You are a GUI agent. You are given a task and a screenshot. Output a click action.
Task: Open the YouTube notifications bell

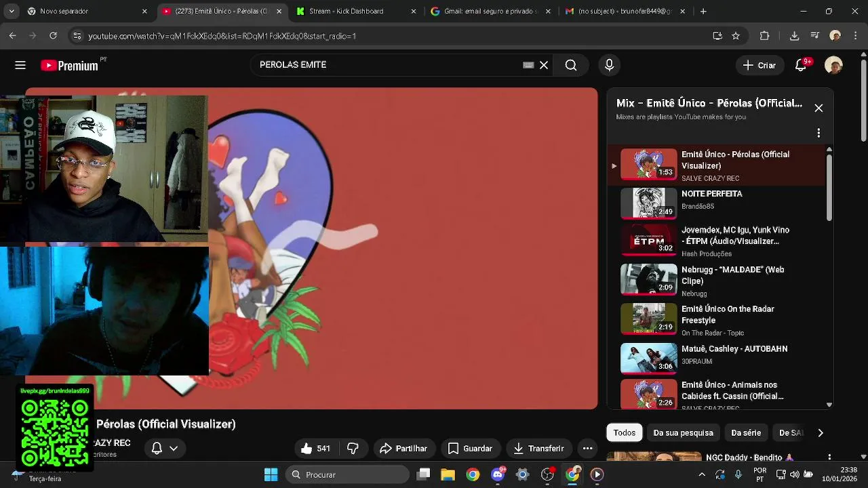(x=801, y=65)
